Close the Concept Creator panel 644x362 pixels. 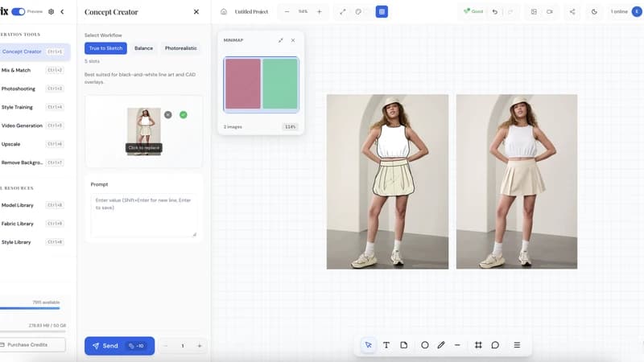pos(196,12)
